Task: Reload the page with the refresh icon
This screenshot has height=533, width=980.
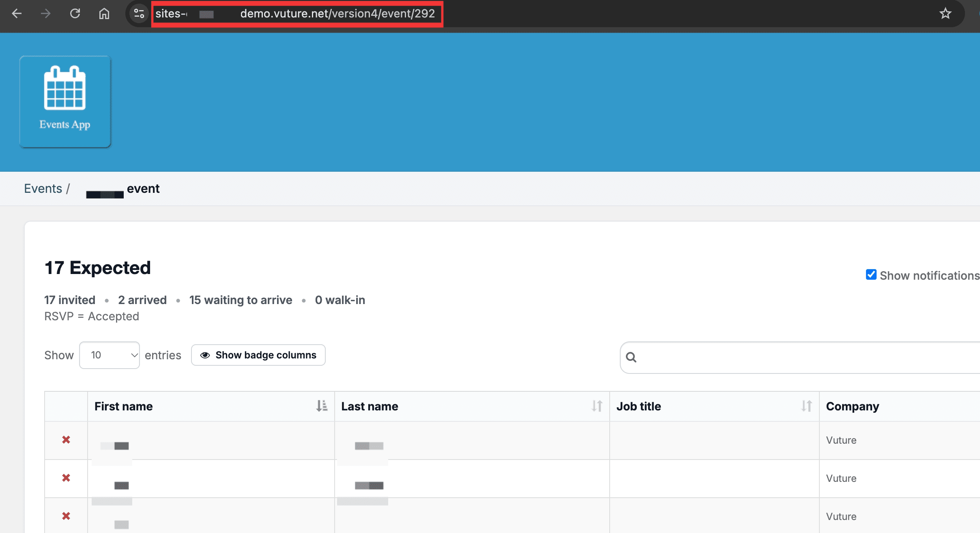Action: pyautogui.click(x=75, y=13)
